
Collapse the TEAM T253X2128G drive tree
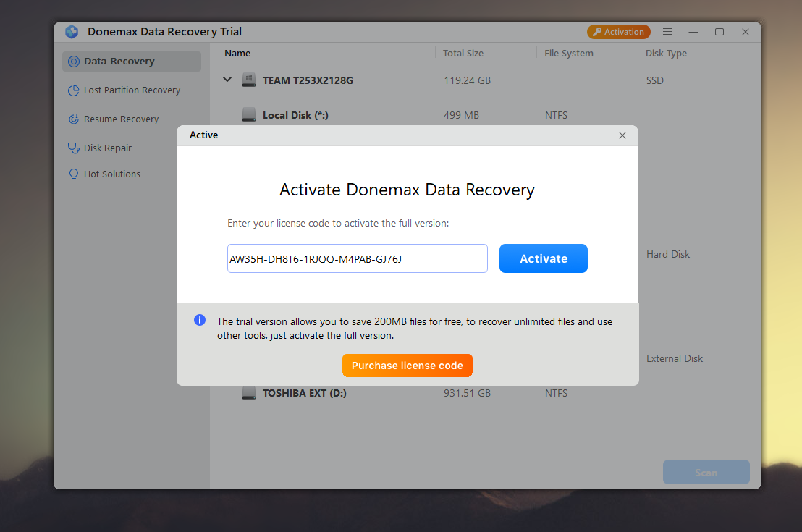227,80
